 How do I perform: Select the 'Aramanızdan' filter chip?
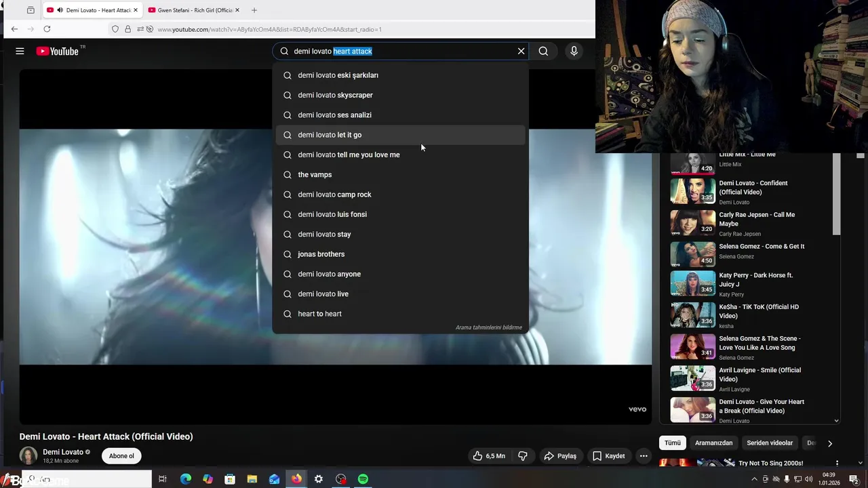pos(713,443)
